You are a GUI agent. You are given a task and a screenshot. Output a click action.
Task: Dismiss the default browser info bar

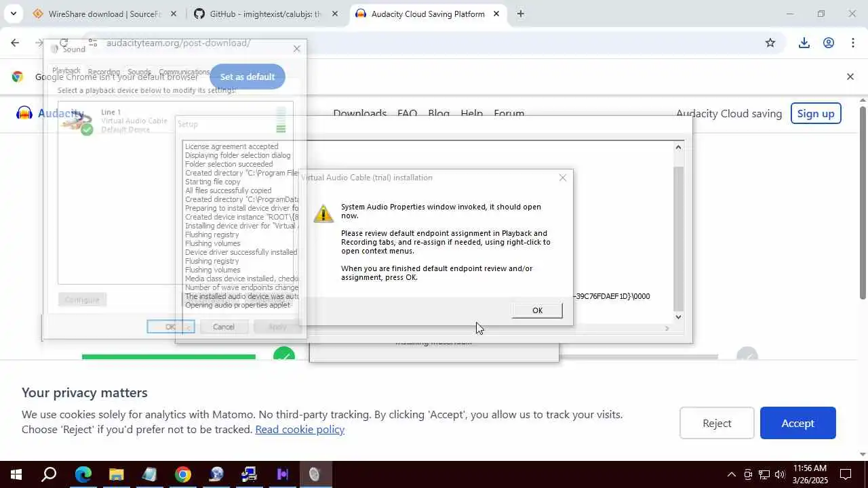850,77
